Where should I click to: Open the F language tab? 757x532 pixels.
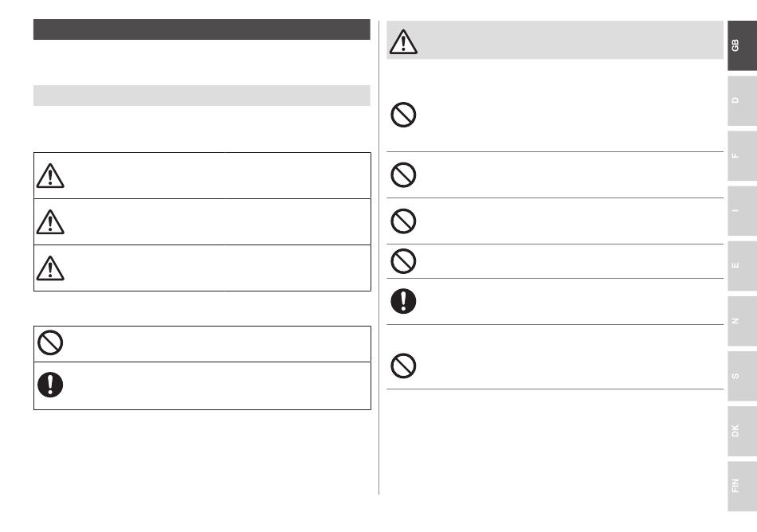pyautogui.click(x=742, y=156)
